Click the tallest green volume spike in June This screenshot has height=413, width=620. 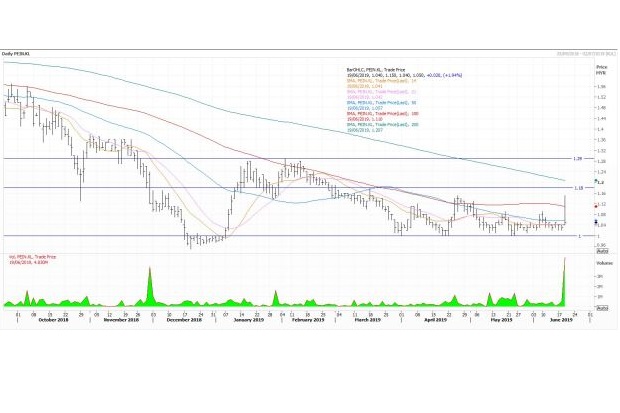[x=565, y=285]
